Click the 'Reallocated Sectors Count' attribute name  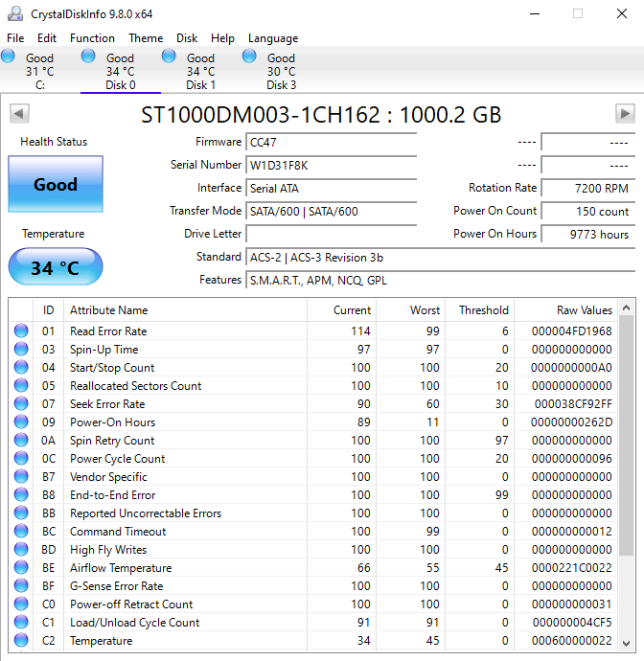136,386
